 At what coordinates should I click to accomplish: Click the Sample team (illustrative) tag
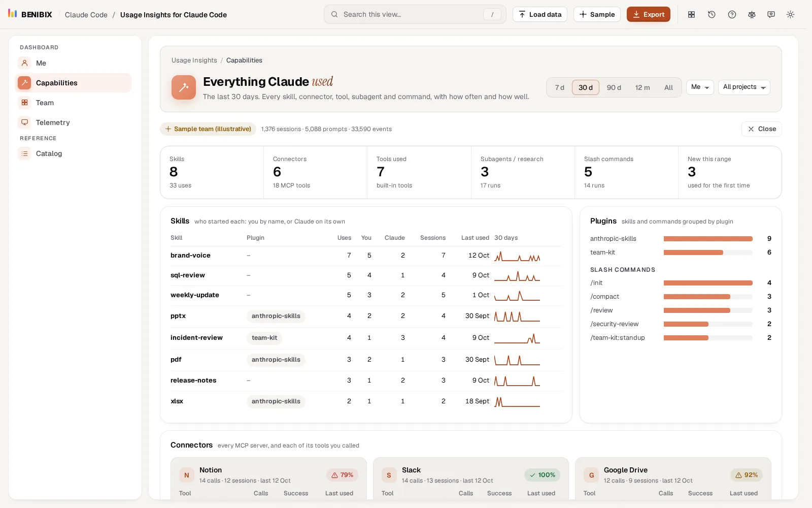click(208, 129)
